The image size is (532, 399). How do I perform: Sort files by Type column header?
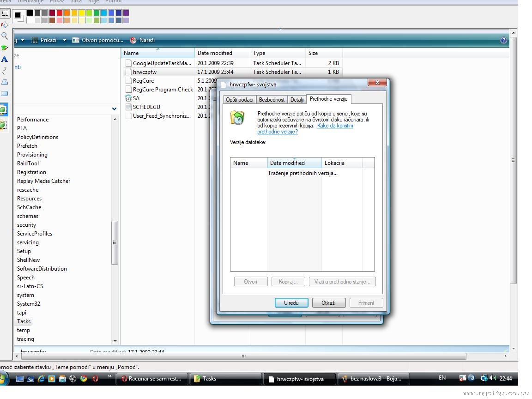pos(278,53)
